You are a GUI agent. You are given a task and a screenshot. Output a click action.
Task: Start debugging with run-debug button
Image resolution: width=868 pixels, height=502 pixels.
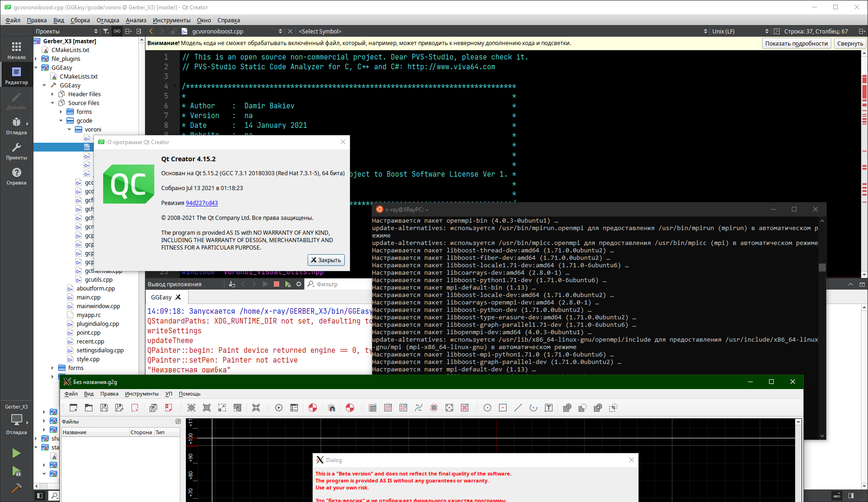16,471
